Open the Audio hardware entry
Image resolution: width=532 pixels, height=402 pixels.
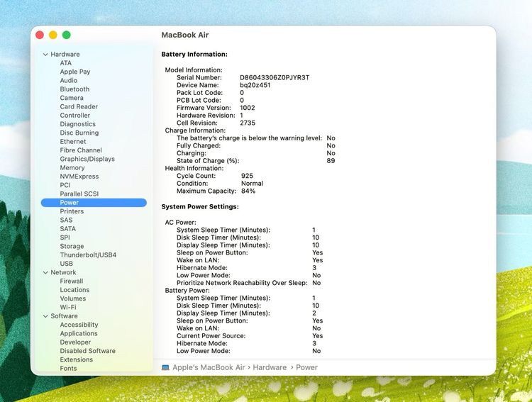point(69,80)
